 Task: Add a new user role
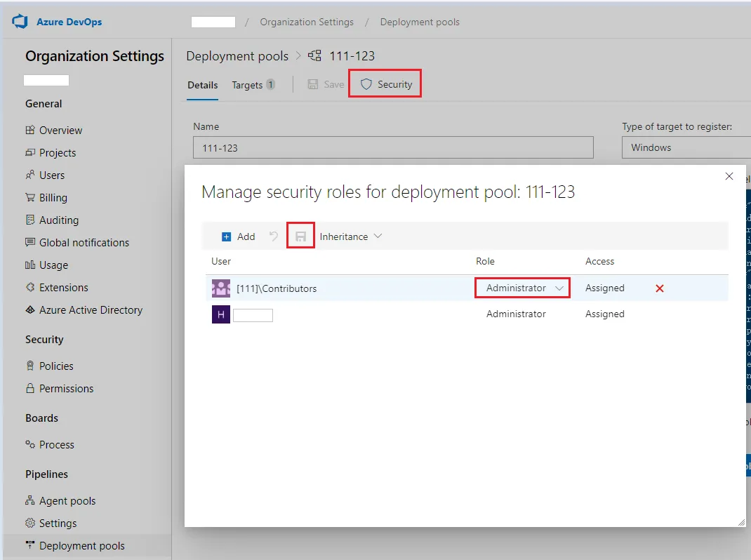239,236
